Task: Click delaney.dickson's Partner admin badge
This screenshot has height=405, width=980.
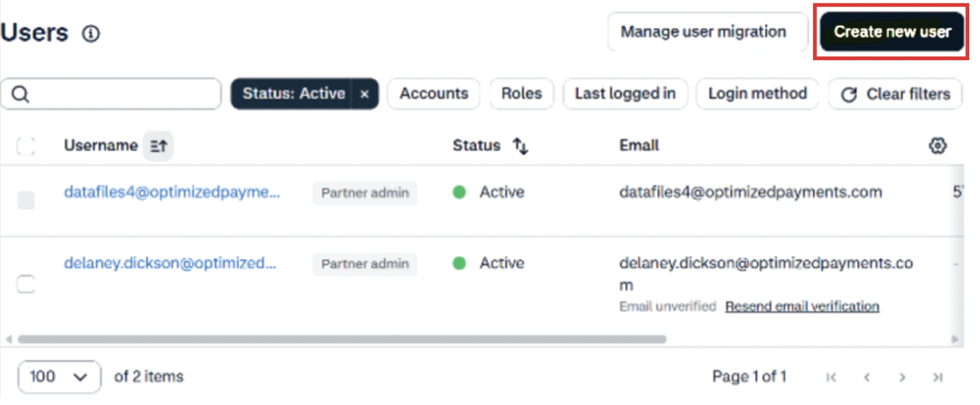Action: pyautogui.click(x=365, y=264)
